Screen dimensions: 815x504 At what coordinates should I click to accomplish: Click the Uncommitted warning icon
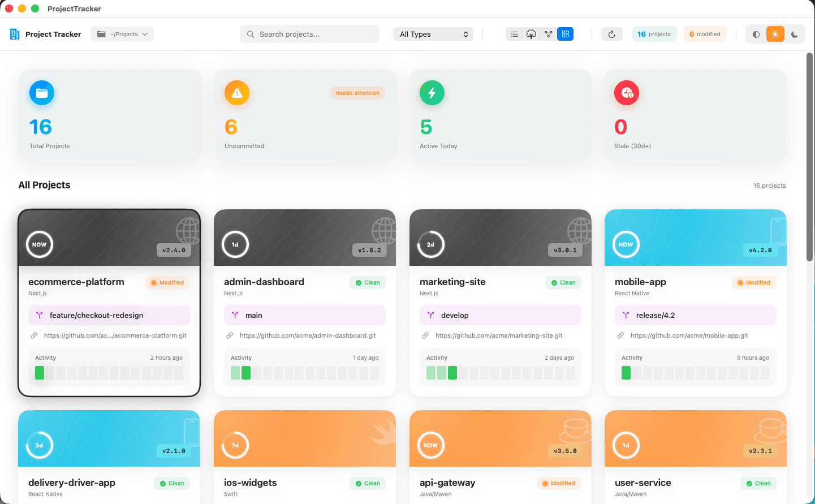click(x=236, y=93)
